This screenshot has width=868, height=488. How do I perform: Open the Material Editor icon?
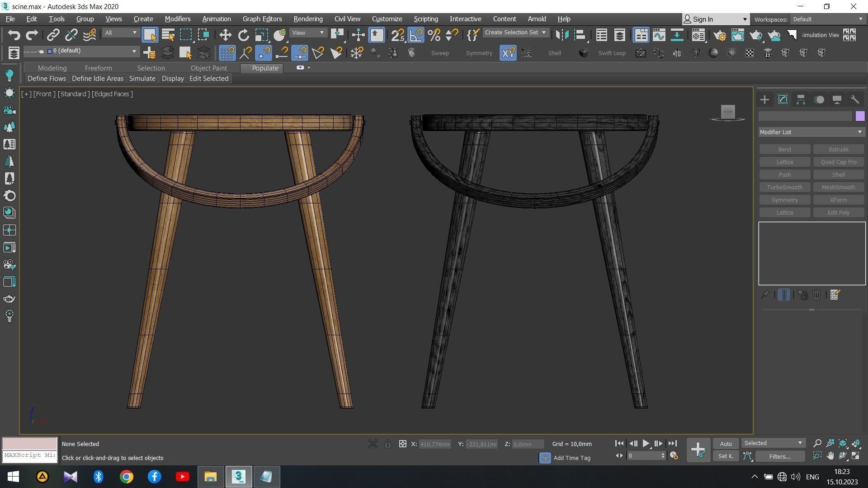click(698, 35)
